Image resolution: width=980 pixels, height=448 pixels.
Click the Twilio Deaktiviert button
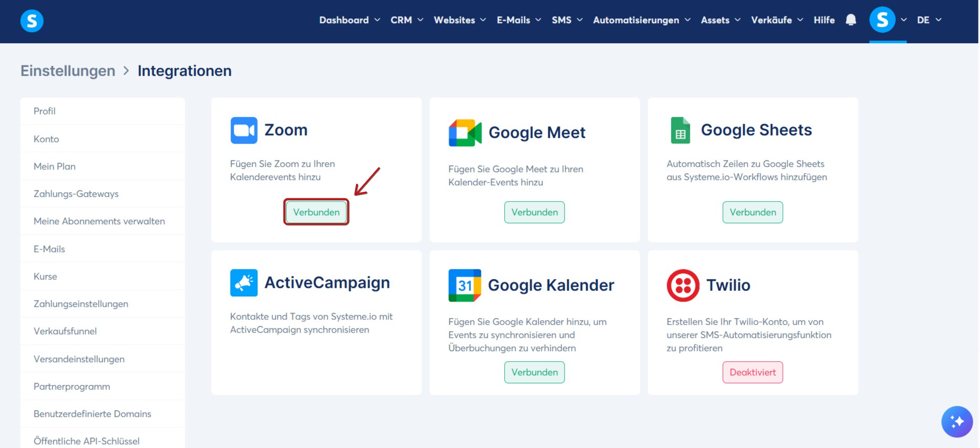[x=753, y=372]
